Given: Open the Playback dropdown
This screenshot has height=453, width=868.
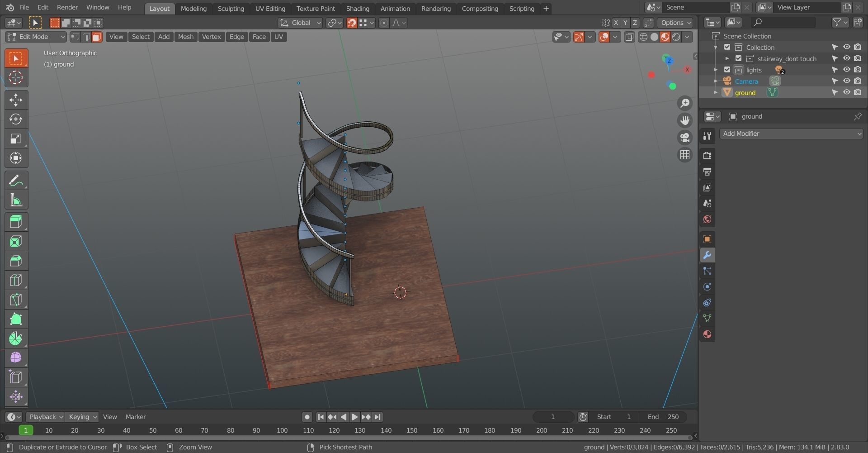Looking at the screenshot, I should (x=45, y=417).
